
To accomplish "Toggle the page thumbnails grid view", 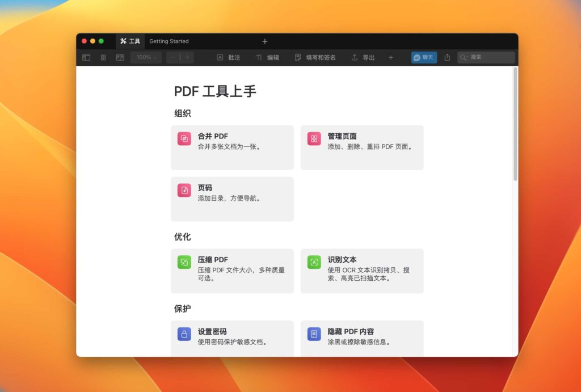I will click(103, 57).
